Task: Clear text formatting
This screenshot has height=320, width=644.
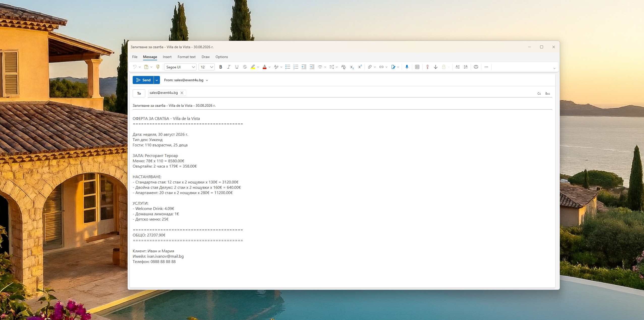Action: coord(343,67)
